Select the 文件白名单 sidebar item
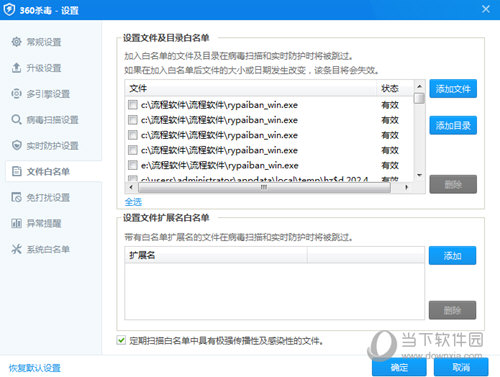This screenshot has height=377, width=500. click(53, 172)
